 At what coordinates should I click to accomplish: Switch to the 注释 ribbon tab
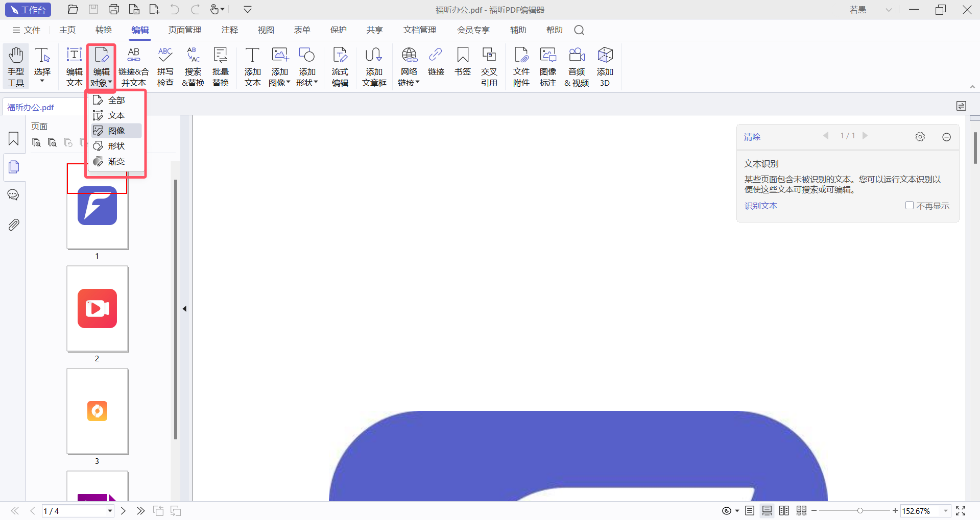(230, 30)
